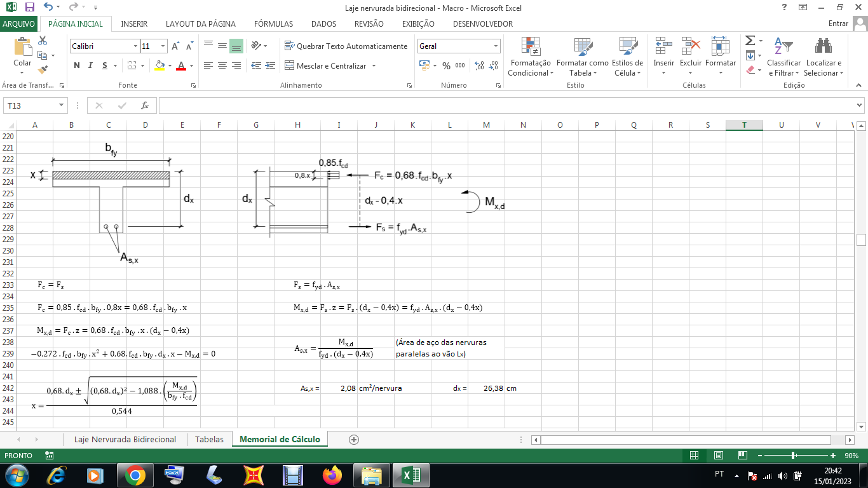Apply the accounting number format
868x488 pixels.
pyautogui.click(x=424, y=65)
